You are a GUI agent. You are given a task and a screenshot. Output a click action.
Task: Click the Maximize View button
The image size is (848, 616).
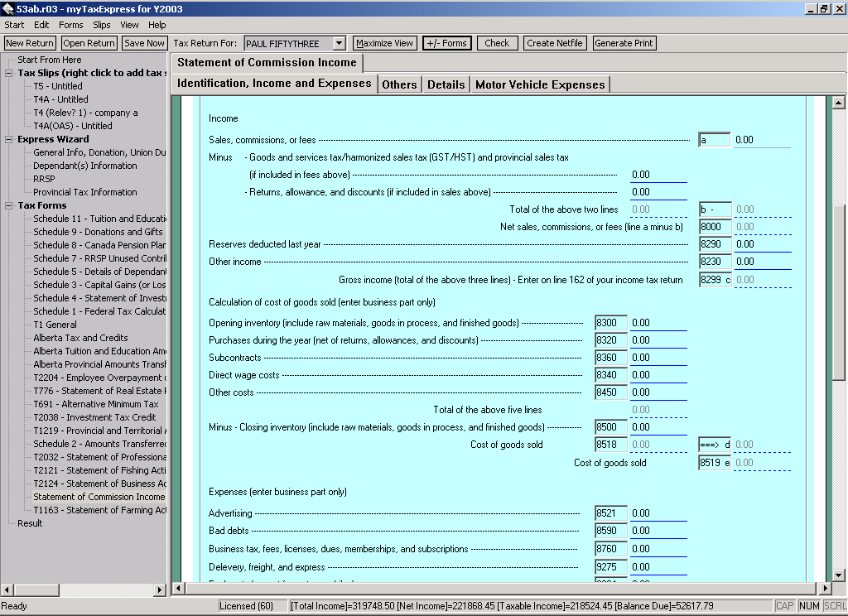point(384,43)
